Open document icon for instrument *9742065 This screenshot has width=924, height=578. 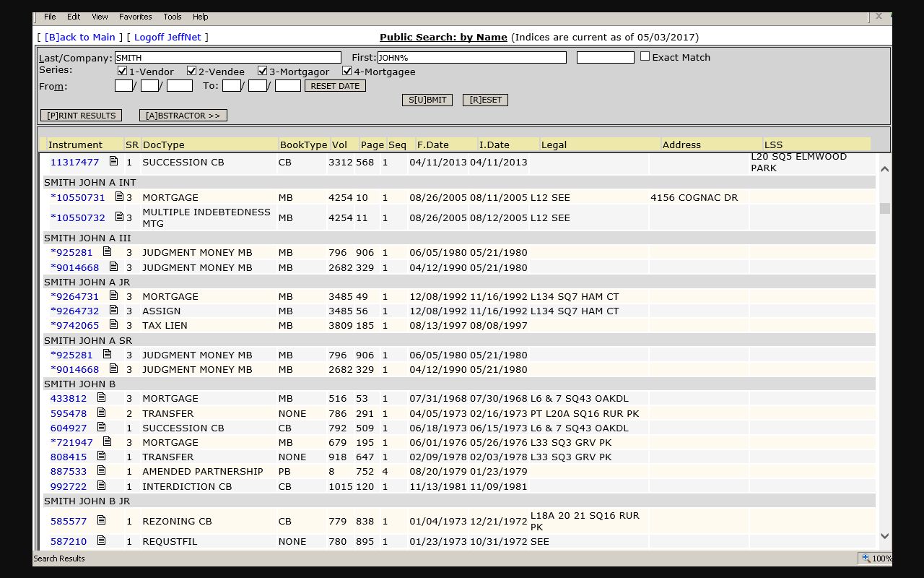[x=113, y=324]
